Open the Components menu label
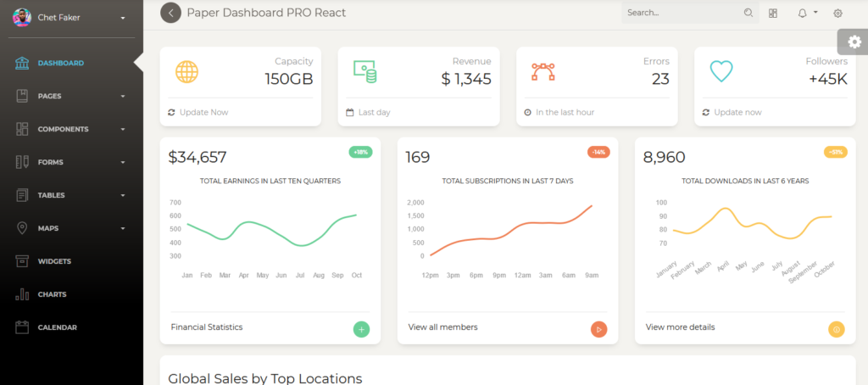Image resolution: width=868 pixels, height=385 pixels. coord(63,129)
